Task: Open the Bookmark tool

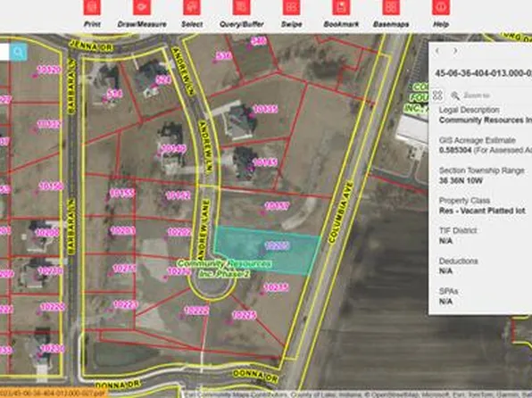Action: point(341,7)
